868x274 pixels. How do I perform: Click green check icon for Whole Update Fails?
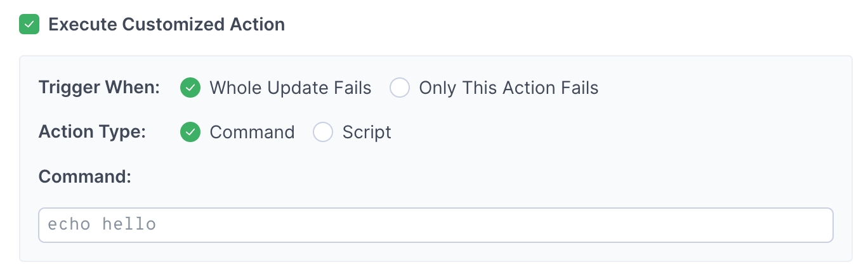point(190,88)
